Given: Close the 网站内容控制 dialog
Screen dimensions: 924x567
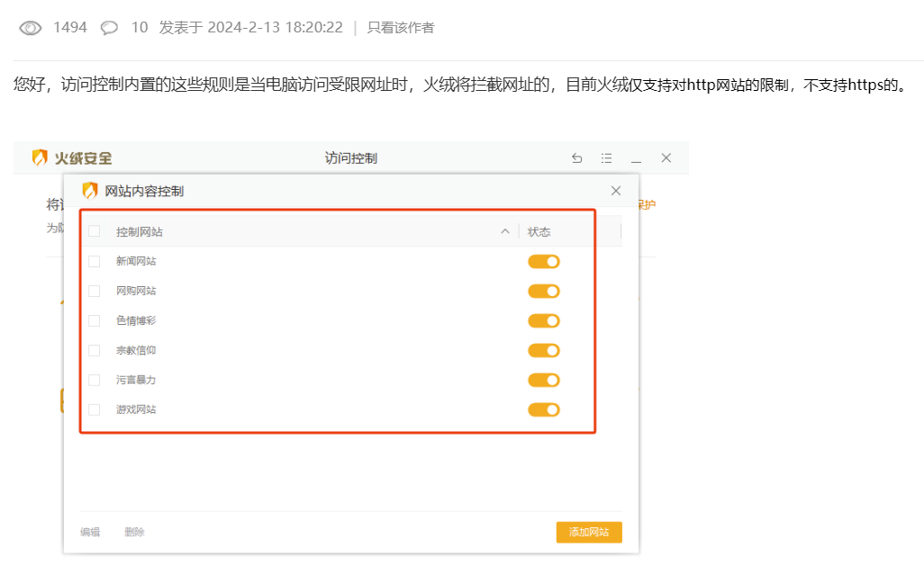Looking at the screenshot, I should (616, 191).
